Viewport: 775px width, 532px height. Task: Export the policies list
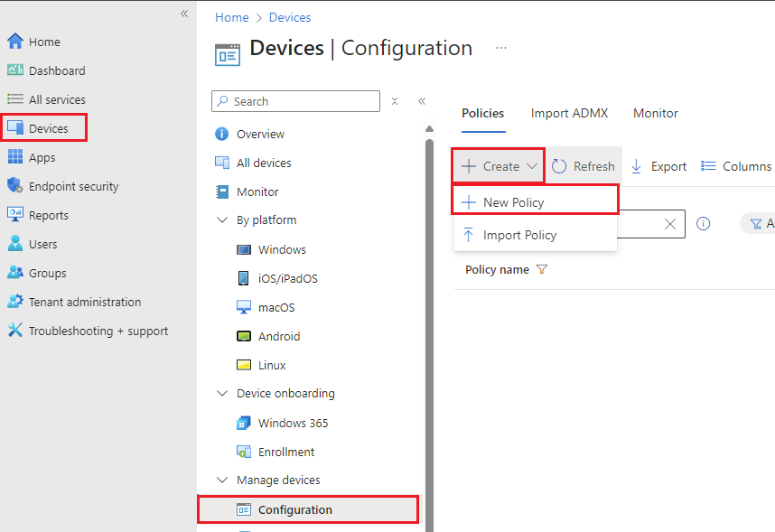coord(658,166)
